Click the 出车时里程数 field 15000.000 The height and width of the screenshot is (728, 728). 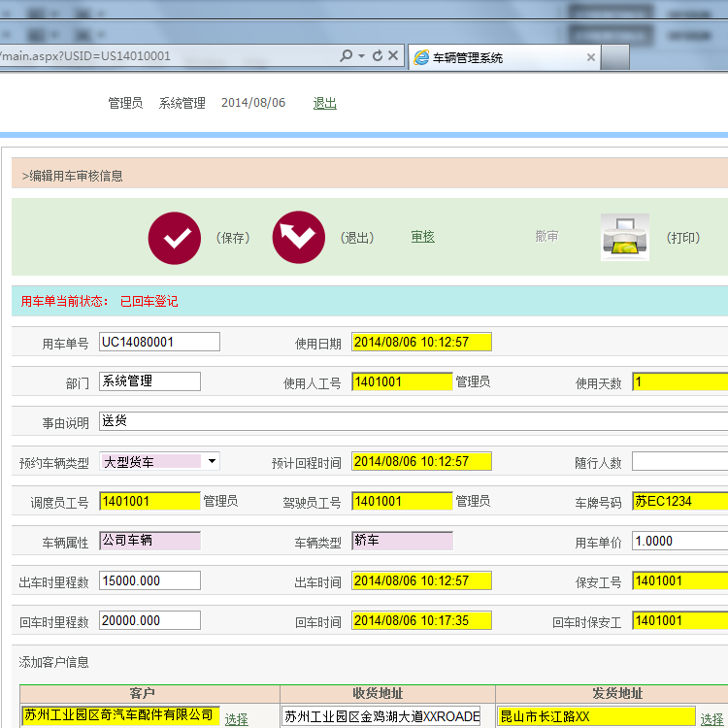click(x=149, y=580)
